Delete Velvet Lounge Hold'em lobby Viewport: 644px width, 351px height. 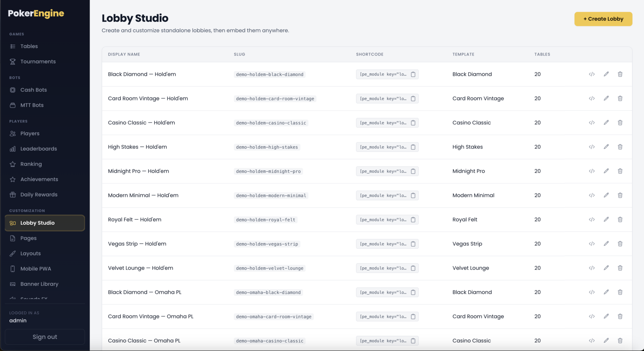(620, 268)
